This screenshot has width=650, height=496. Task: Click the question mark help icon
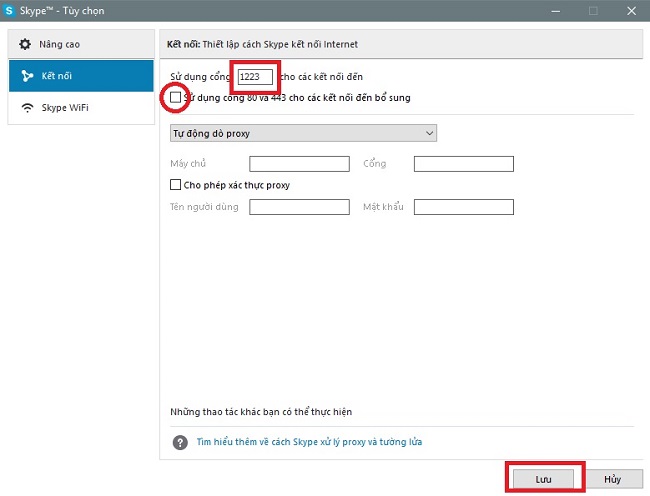pyautogui.click(x=180, y=442)
